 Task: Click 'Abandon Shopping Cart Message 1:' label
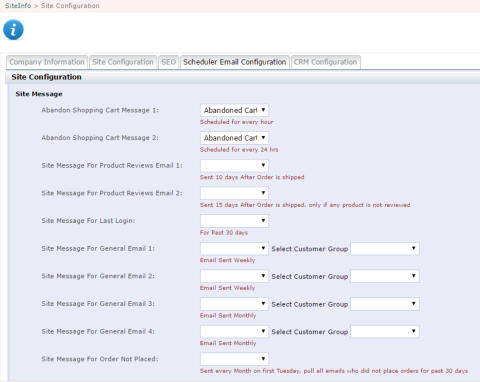(x=100, y=110)
